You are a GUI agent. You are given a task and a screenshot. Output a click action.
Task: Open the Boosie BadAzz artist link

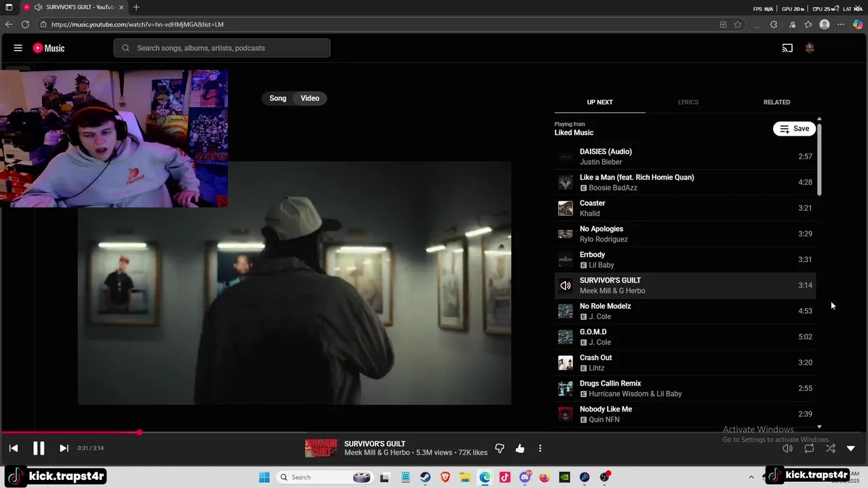[x=613, y=188]
